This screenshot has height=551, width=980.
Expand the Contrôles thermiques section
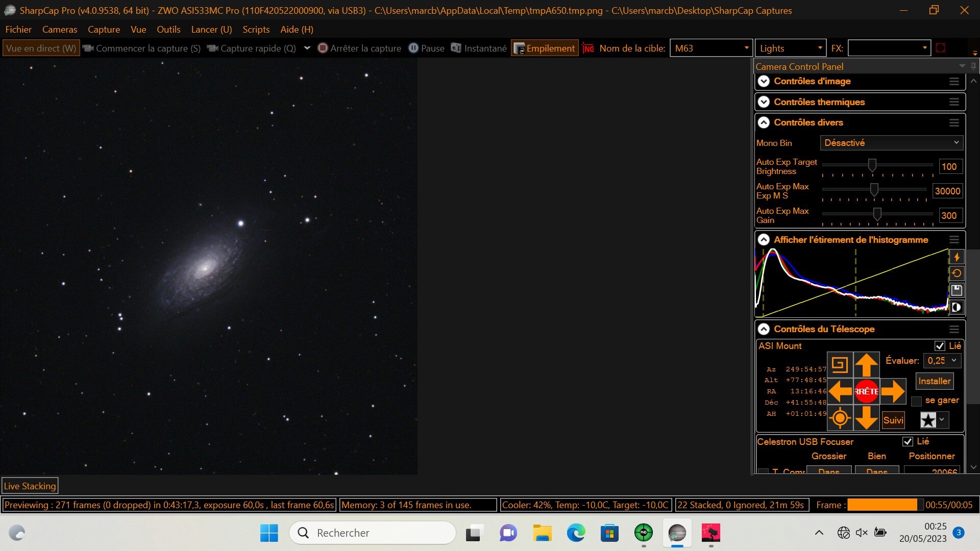(x=764, y=102)
